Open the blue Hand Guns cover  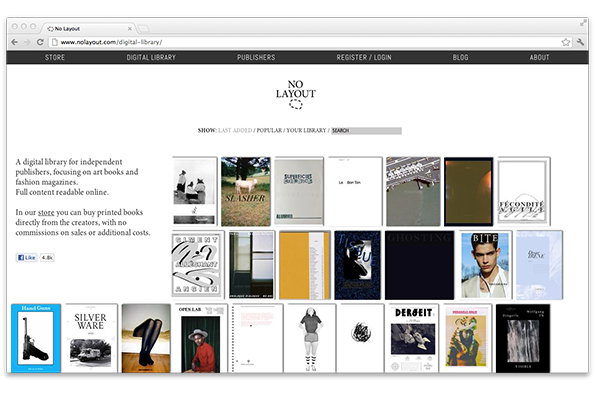36,338
